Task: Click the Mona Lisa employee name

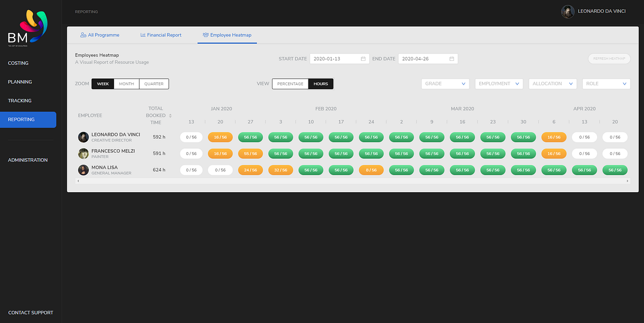Action: click(104, 167)
